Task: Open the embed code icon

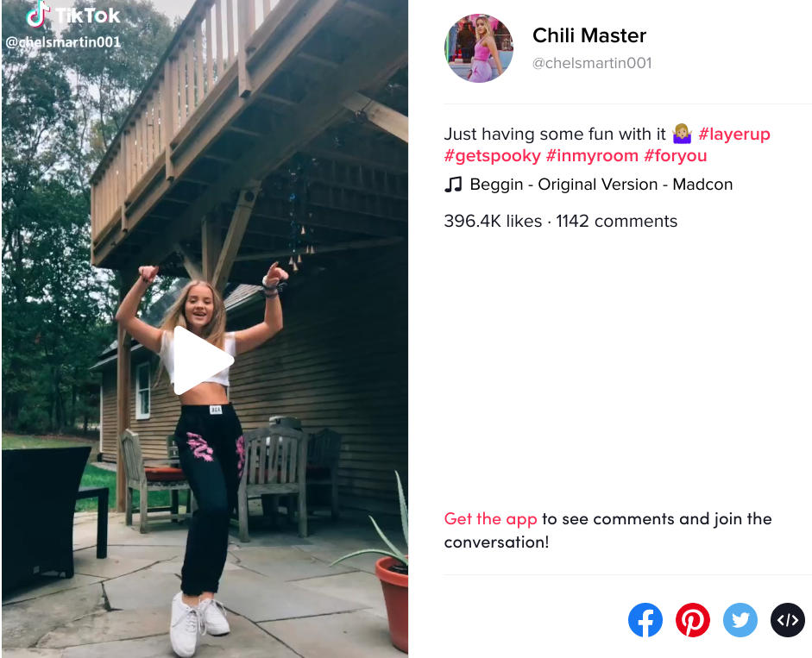Action: click(788, 620)
